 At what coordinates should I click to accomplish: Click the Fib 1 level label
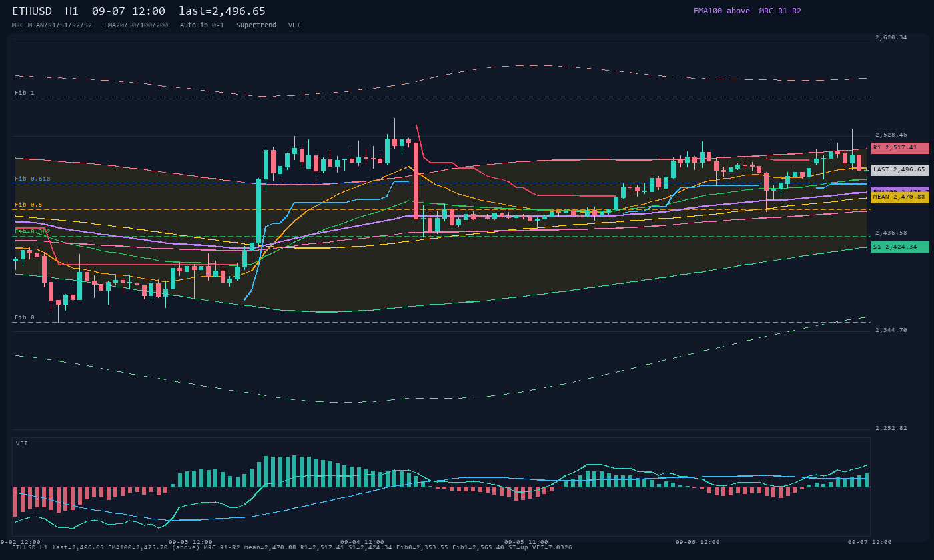(25, 93)
